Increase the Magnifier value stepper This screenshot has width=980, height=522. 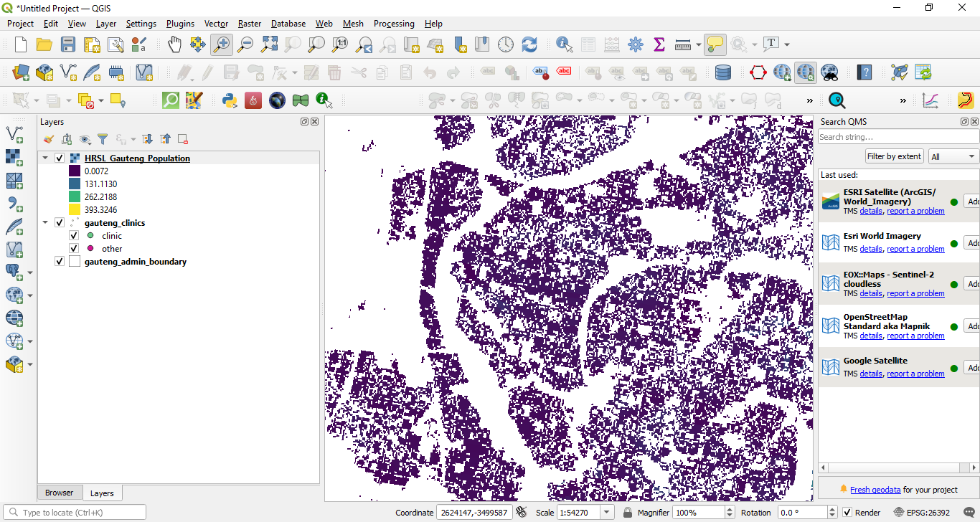[x=730, y=510]
